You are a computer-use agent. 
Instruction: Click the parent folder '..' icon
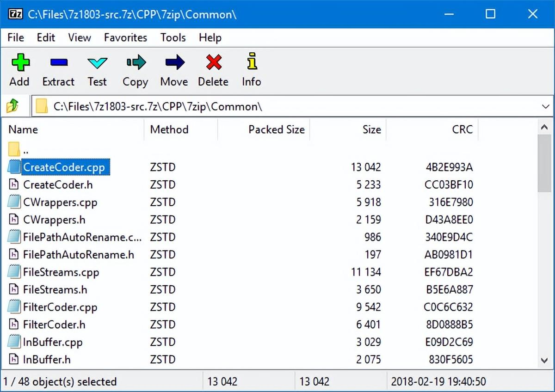[14, 149]
